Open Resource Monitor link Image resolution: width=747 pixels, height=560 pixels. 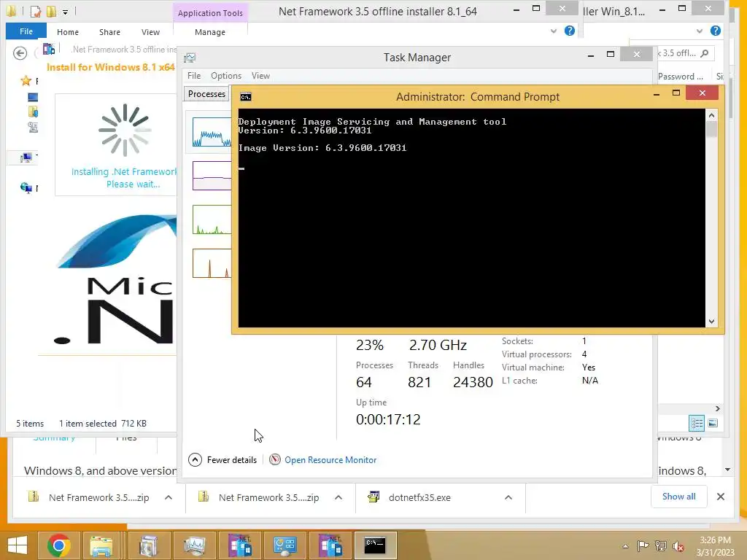click(330, 460)
